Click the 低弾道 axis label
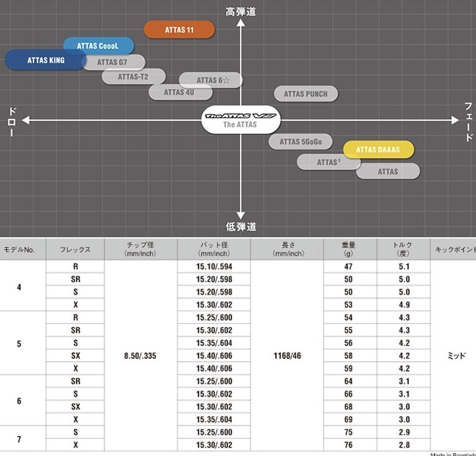Screen dimensions: 476x456 coord(241,227)
